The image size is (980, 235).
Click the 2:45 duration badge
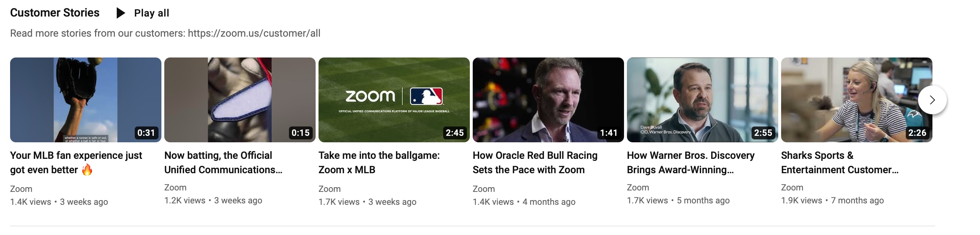455,133
